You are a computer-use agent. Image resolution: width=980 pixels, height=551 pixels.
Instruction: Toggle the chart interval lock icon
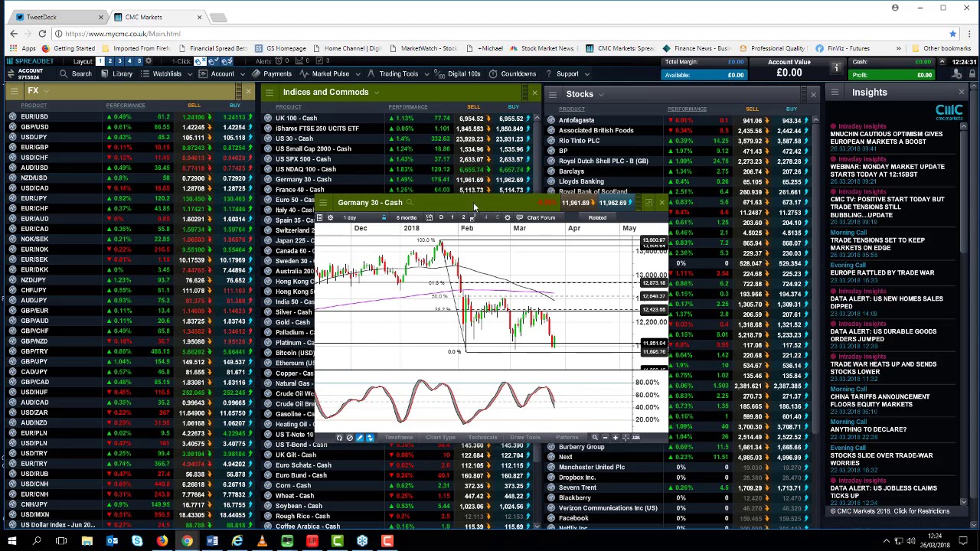(x=384, y=218)
